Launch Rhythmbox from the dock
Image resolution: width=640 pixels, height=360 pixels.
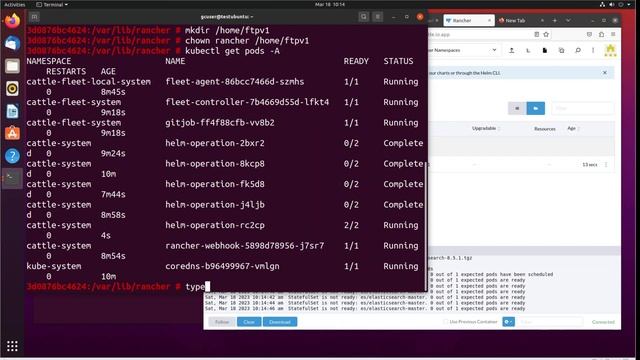coord(12,88)
